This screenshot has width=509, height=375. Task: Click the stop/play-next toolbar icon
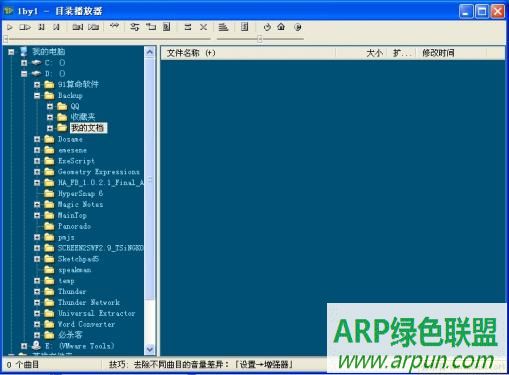(25, 27)
